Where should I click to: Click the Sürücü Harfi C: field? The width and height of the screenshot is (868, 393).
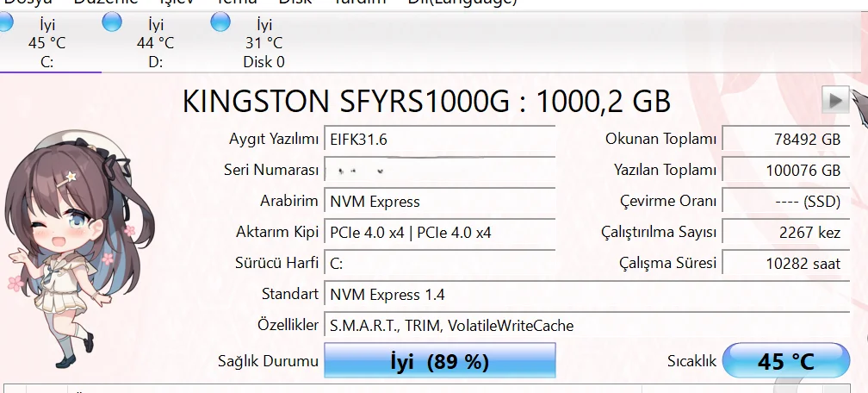[x=439, y=264]
